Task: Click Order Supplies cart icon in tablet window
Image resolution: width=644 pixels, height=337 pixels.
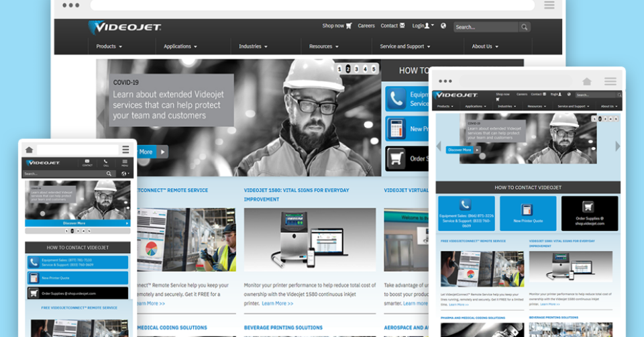Action: (588, 206)
